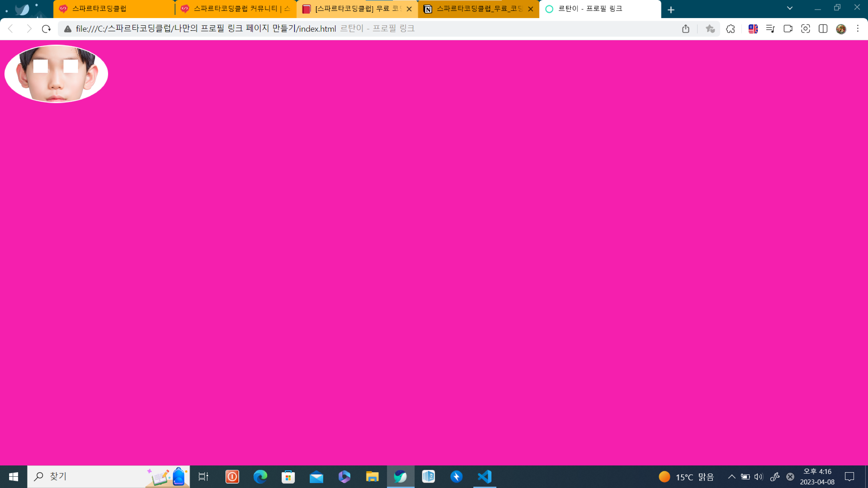
Task: Open the translate flag extension icon
Action: 753,29
